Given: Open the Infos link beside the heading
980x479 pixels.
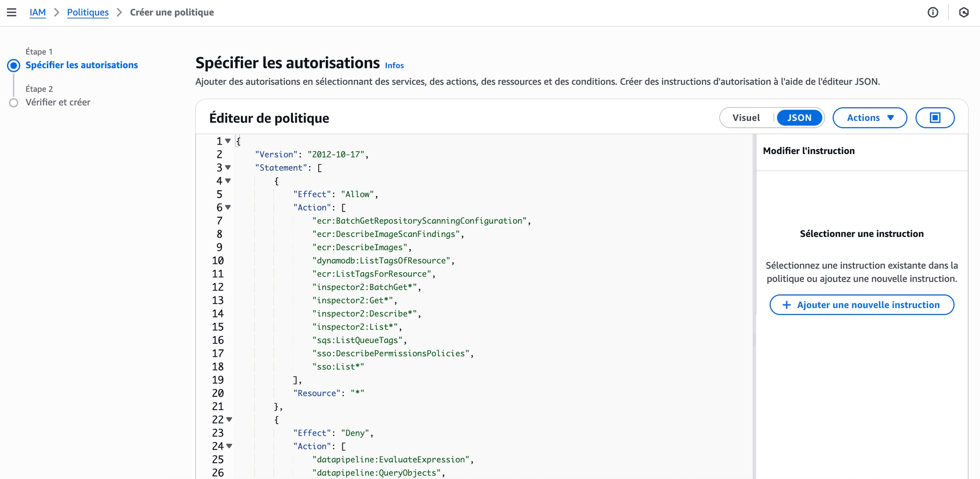Looking at the screenshot, I should 394,66.
